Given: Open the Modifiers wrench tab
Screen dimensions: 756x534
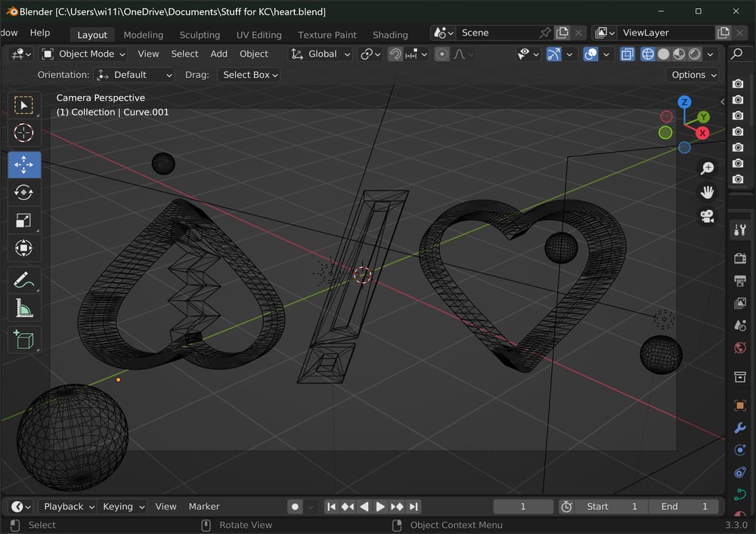Looking at the screenshot, I should (740, 428).
